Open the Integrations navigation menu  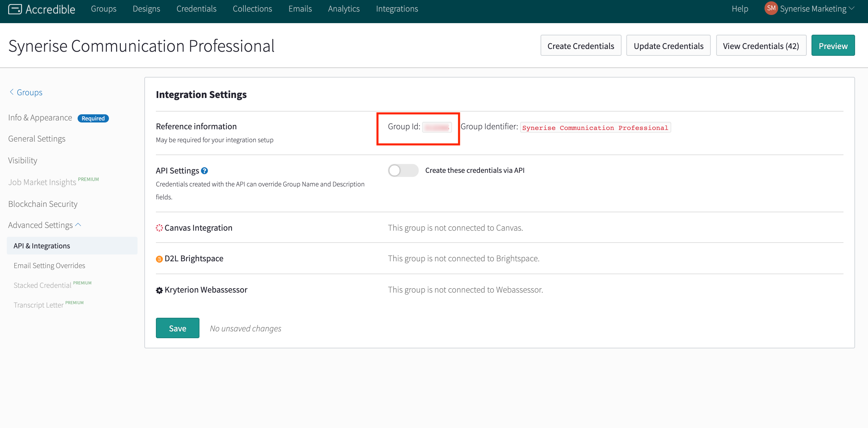point(397,8)
